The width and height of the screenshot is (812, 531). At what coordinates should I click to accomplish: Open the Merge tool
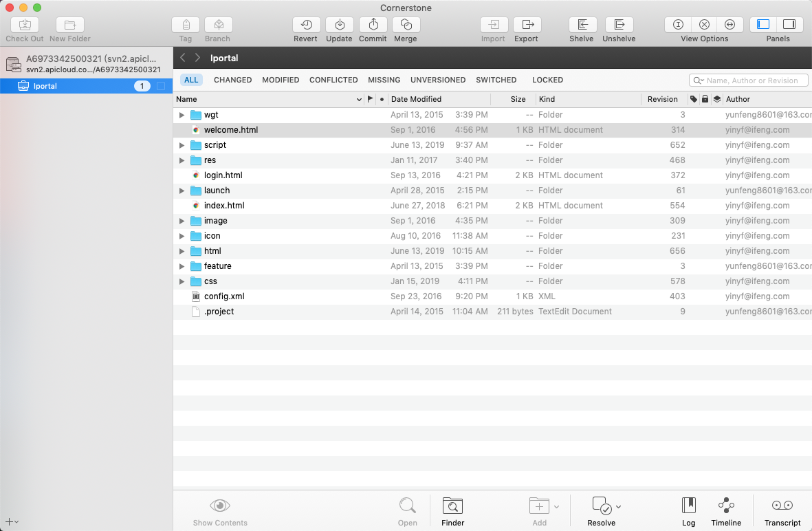pos(406,25)
